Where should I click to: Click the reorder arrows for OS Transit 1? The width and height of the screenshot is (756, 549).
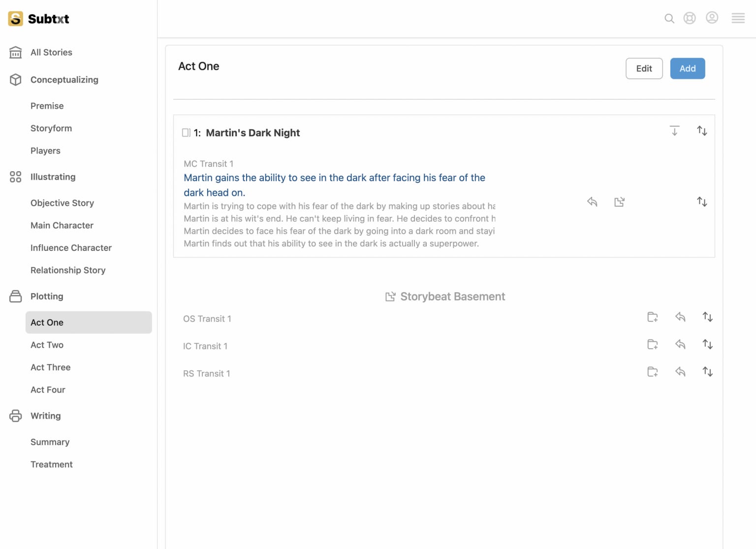click(707, 317)
